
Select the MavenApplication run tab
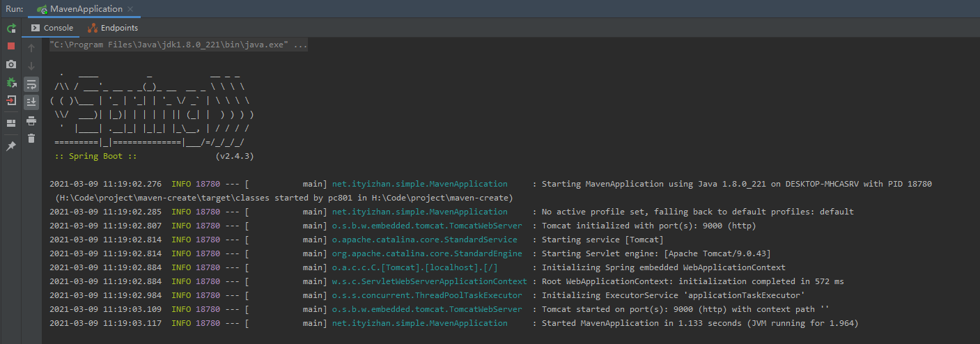[86, 9]
